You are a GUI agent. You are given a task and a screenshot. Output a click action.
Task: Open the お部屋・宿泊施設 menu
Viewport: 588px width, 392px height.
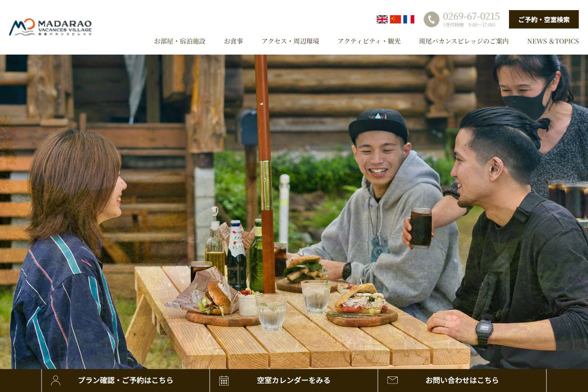click(x=180, y=41)
